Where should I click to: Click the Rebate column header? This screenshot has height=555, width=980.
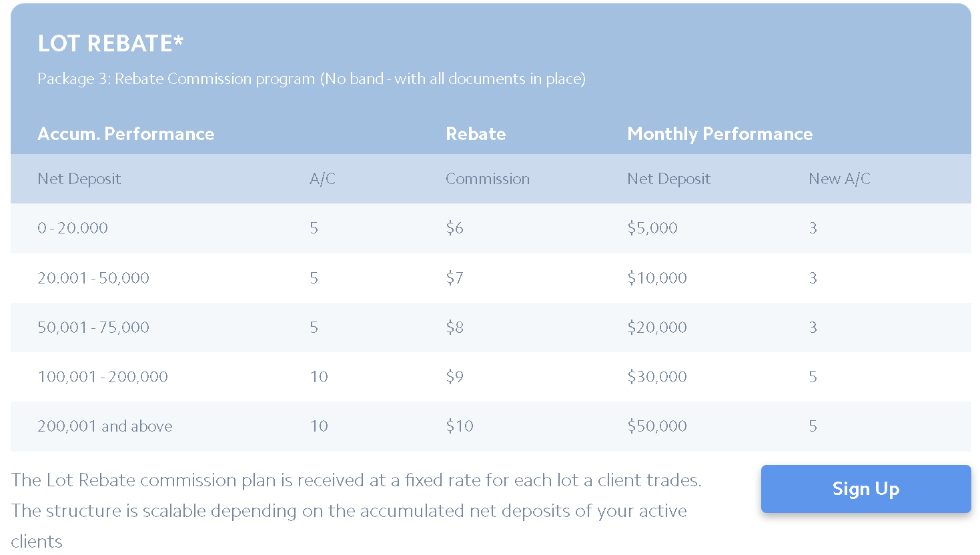coord(476,134)
